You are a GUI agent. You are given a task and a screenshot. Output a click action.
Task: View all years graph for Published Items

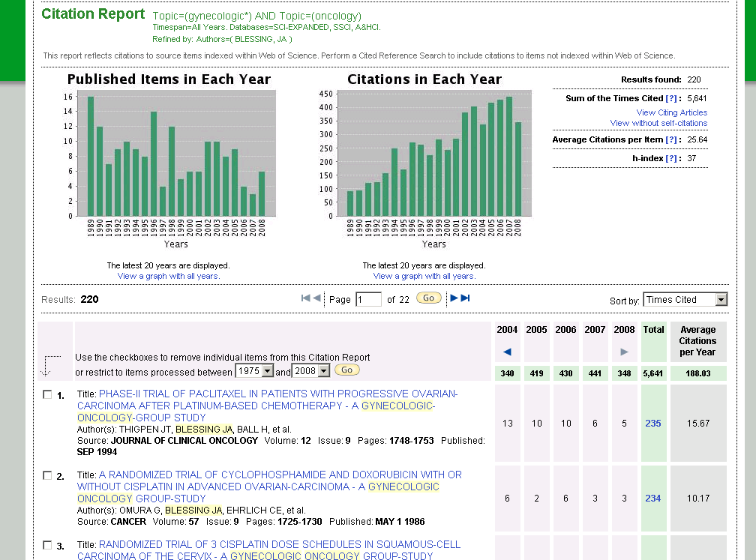(x=169, y=276)
